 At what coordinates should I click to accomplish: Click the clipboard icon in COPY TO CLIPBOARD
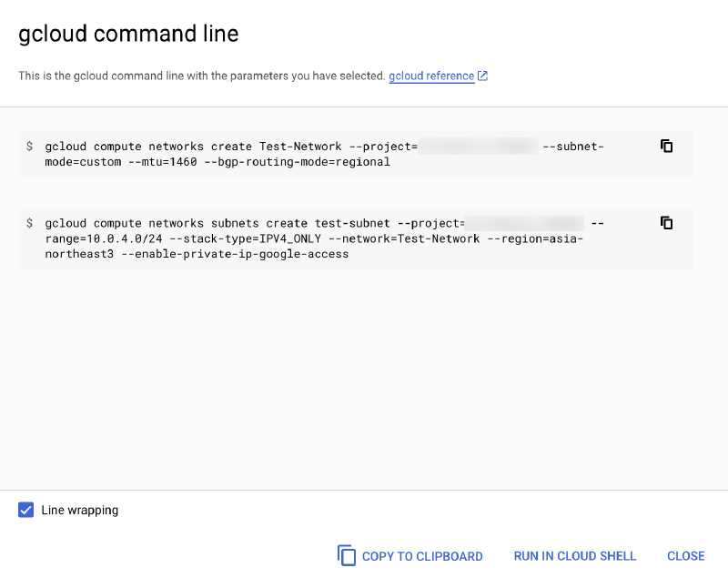(x=347, y=555)
